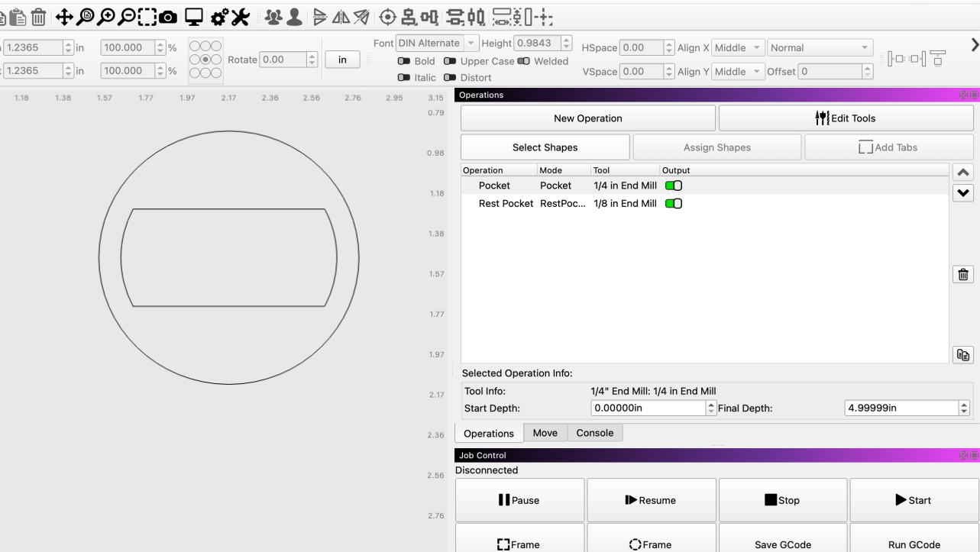Screen dimensions: 980x552
Task: Toggle the 'in' units button
Action: [342, 60]
